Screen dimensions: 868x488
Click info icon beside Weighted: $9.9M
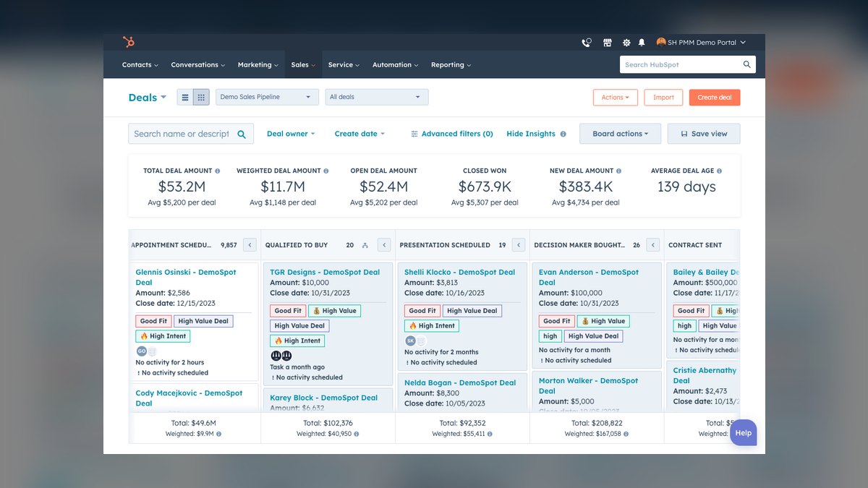click(218, 434)
